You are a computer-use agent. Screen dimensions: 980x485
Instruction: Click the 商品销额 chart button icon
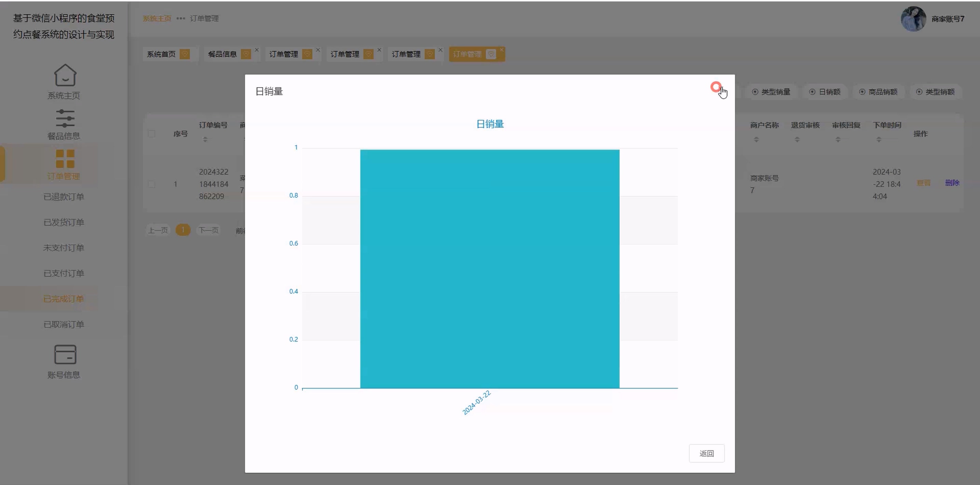pos(862,92)
